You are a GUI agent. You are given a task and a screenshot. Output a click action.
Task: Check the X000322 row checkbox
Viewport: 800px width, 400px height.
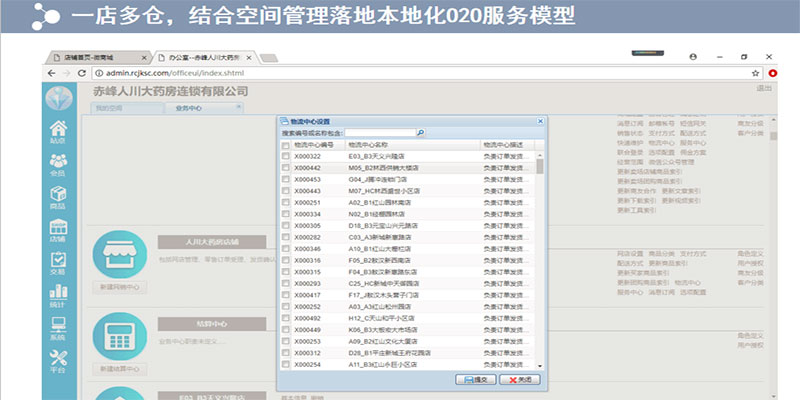tap(286, 156)
